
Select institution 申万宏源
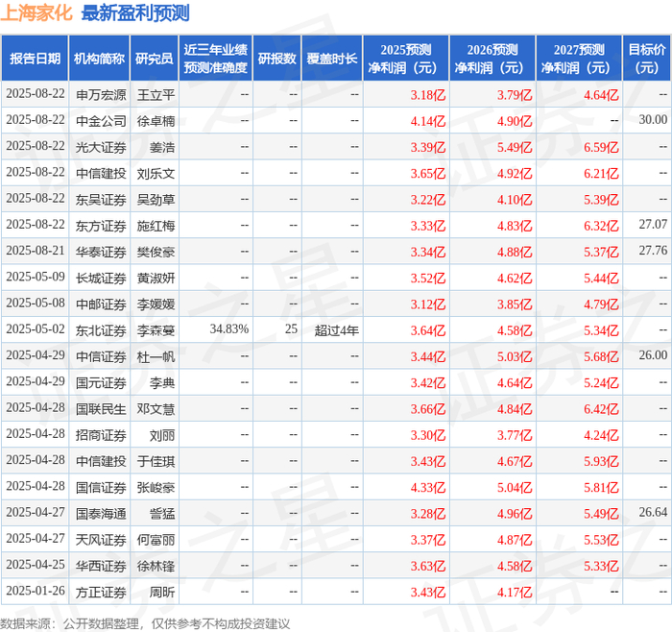tap(101, 95)
